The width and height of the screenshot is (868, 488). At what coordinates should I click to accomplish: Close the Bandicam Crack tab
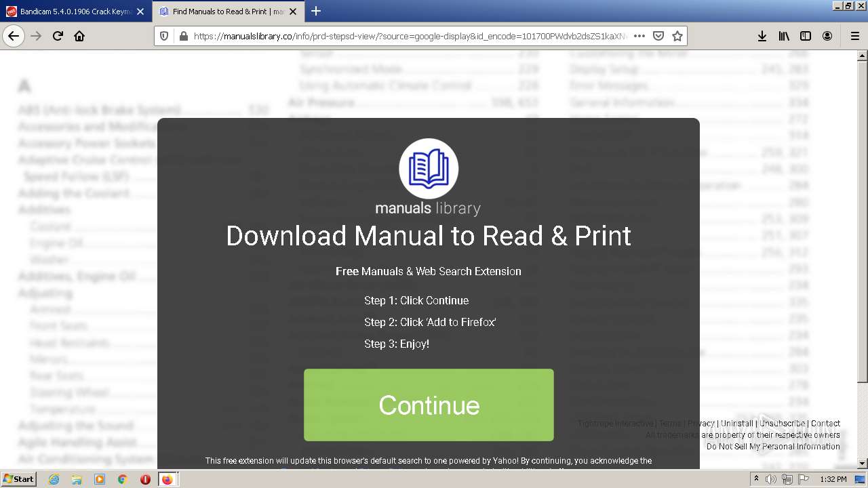[140, 12]
